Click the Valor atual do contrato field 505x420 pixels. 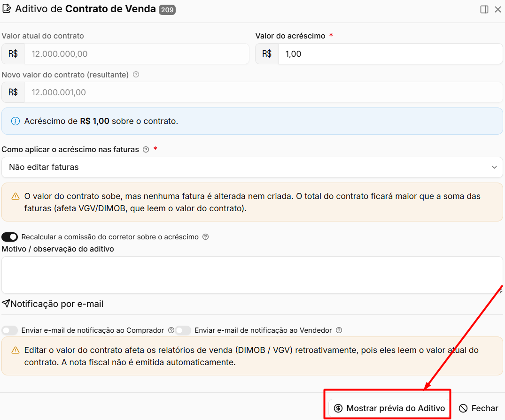(137, 54)
